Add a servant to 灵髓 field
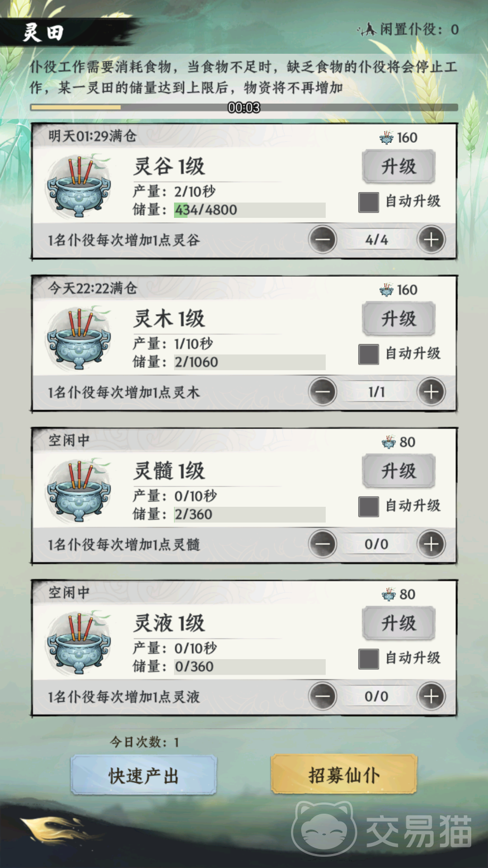 (x=431, y=544)
